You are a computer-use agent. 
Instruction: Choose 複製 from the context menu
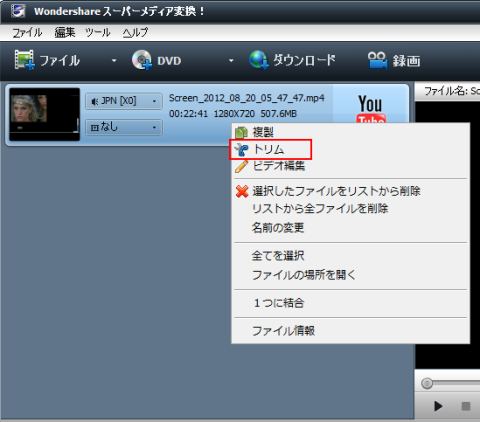coord(351,132)
